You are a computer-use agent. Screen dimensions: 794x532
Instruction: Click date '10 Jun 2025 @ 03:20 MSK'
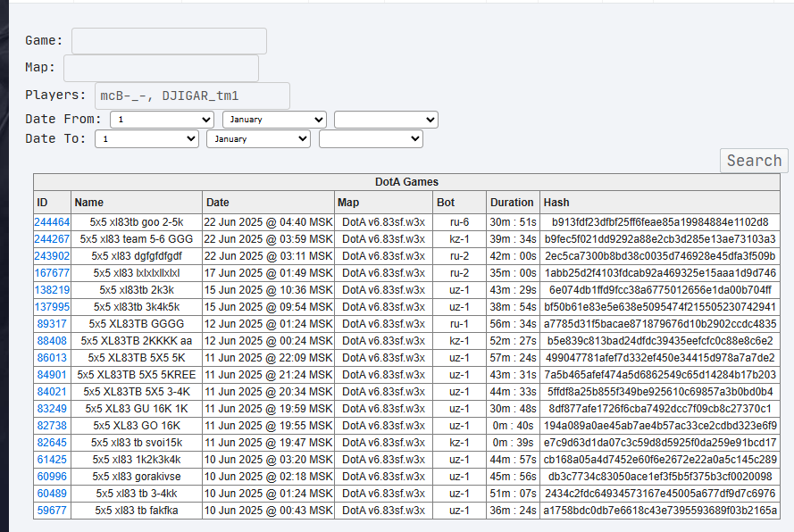[x=268, y=460]
